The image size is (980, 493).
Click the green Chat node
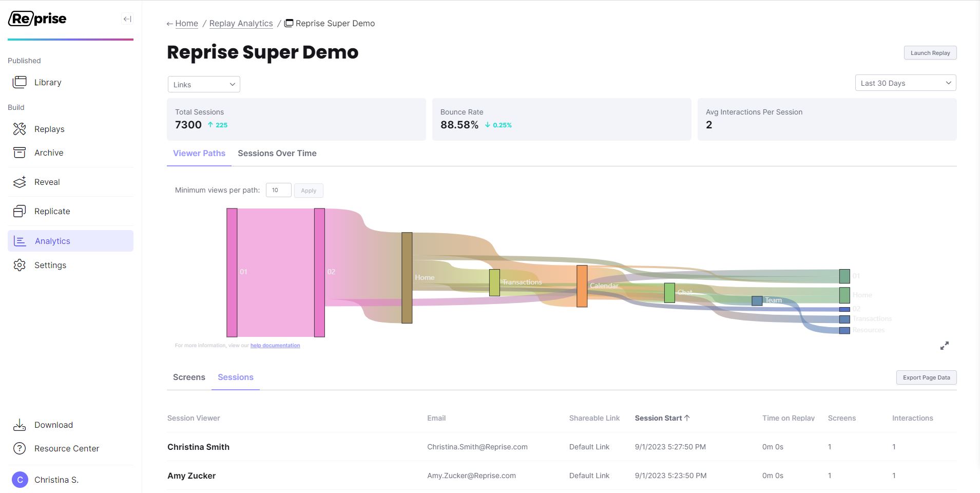669,293
